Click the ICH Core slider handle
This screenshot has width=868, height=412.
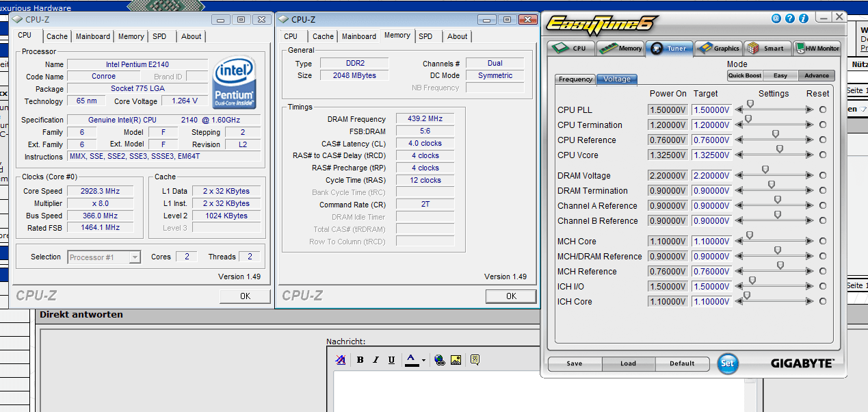(x=747, y=296)
